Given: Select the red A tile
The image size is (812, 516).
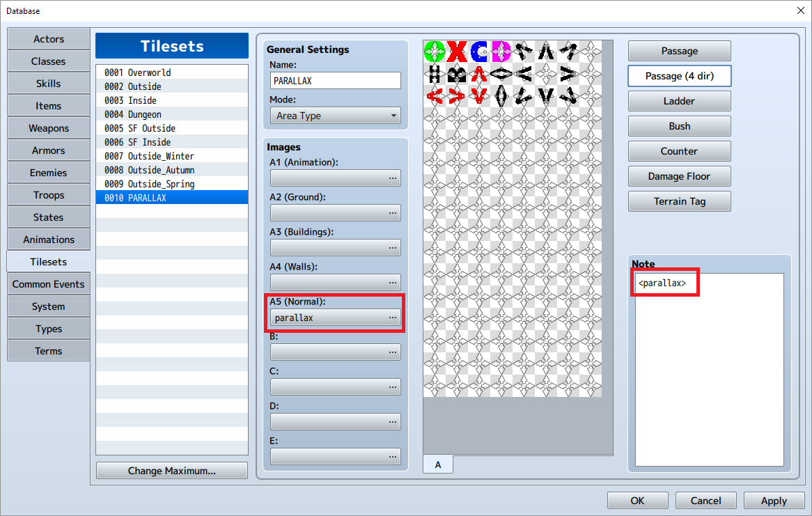Looking at the screenshot, I should point(479,74).
